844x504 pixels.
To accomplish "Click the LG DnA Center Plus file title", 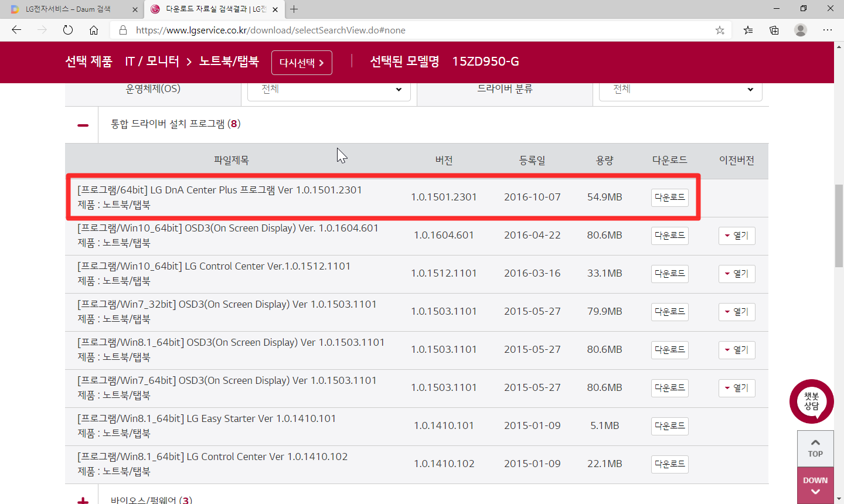I will pyautogui.click(x=220, y=190).
